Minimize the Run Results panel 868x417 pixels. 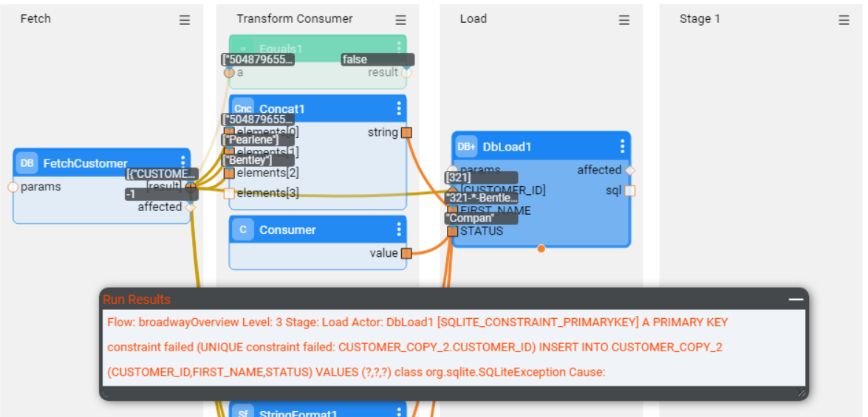(796, 299)
